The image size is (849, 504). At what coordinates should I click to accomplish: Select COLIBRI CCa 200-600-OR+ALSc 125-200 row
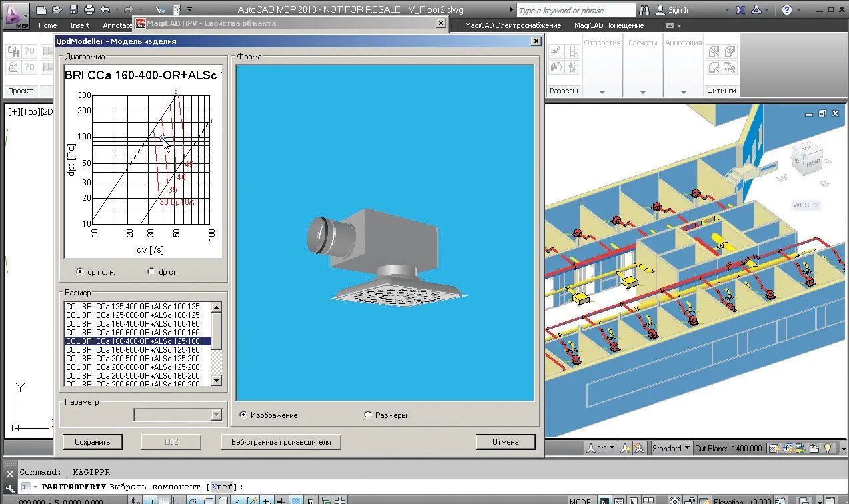pyautogui.click(x=137, y=367)
